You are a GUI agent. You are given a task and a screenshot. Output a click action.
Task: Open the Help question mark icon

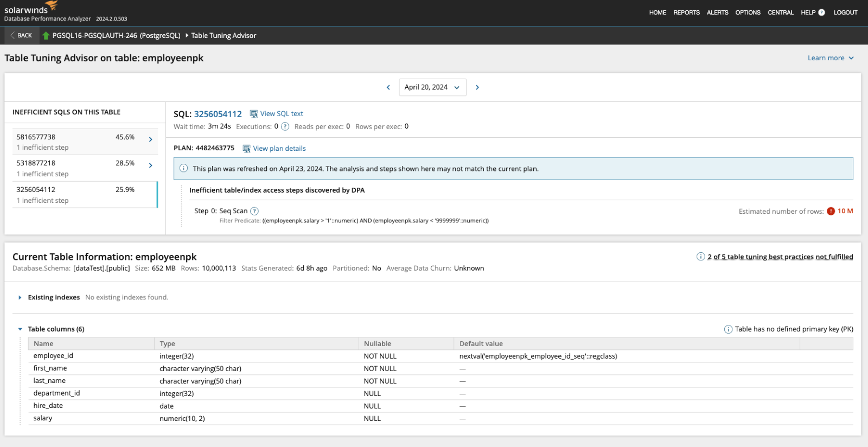click(x=821, y=12)
